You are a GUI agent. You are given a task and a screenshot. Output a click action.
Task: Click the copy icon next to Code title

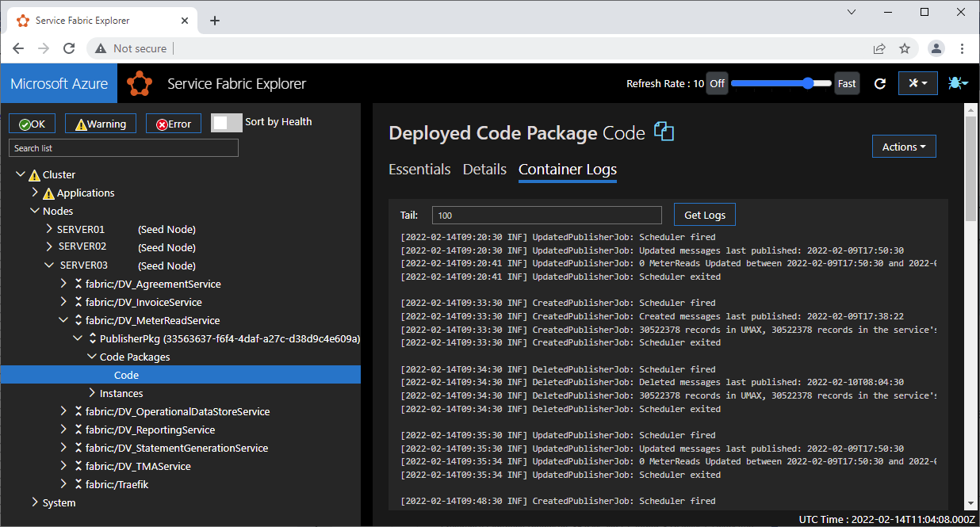point(663,132)
